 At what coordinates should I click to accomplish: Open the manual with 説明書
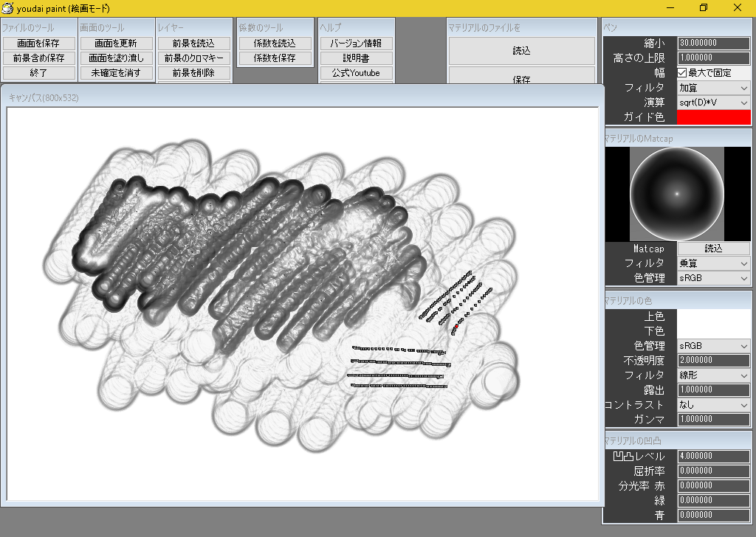(356, 58)
